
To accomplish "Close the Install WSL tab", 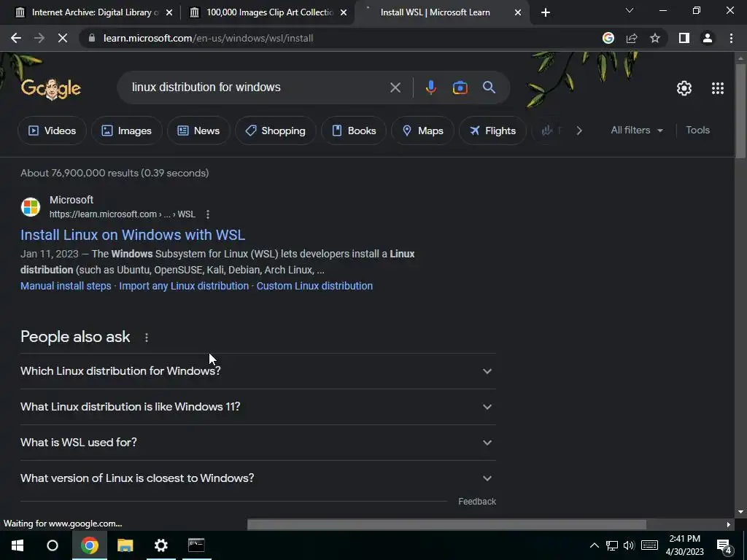I will [518, 12].
